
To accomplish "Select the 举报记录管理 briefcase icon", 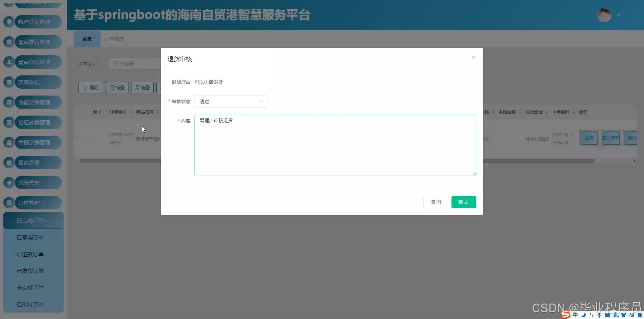I will (x=9, y=142).
